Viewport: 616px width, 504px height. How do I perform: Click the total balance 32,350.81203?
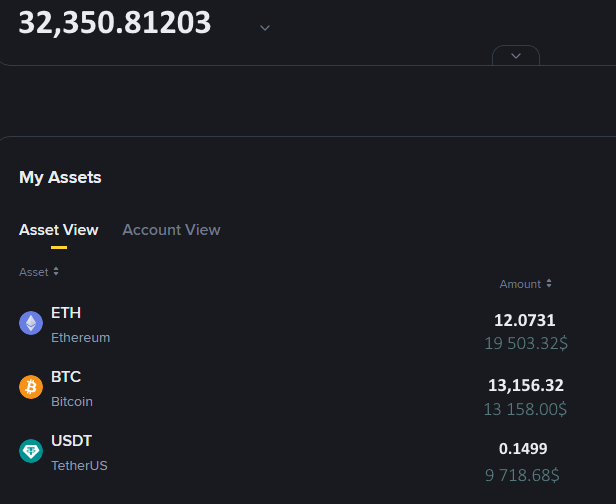tap(115, 23)
